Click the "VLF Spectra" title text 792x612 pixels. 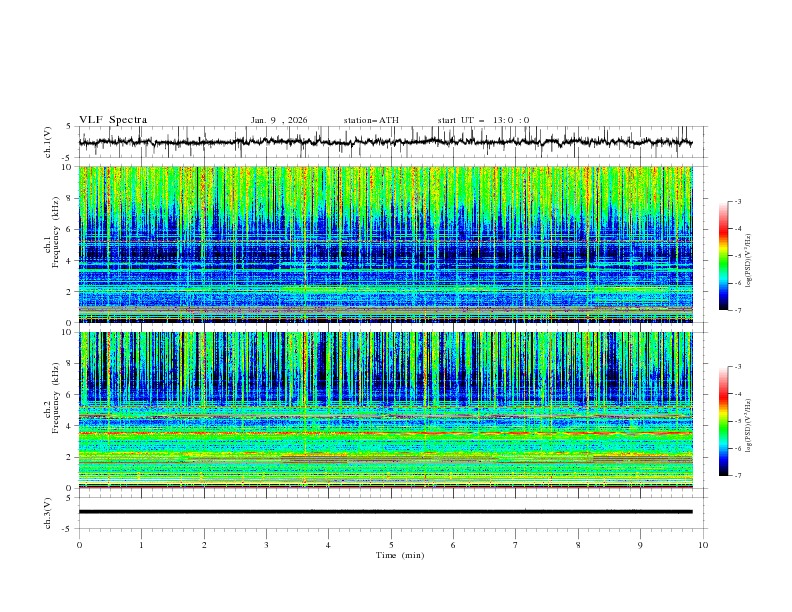(113, 120)
